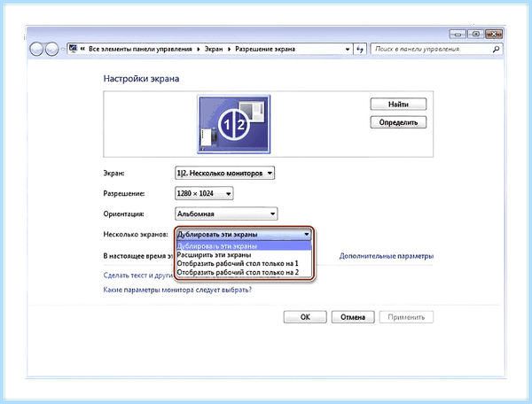Close the screen resolution window
The image size is (532, 404).
(494, 35)
